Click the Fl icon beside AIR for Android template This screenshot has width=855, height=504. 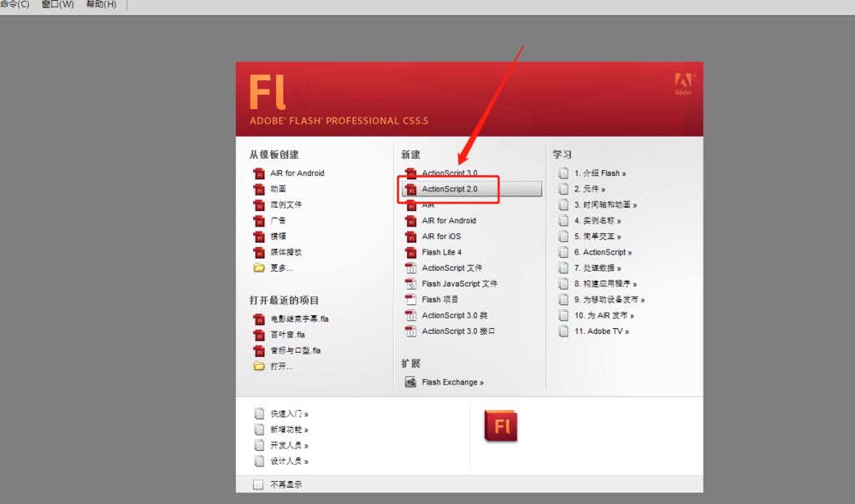pyautogui.click(x=259, y=173)
